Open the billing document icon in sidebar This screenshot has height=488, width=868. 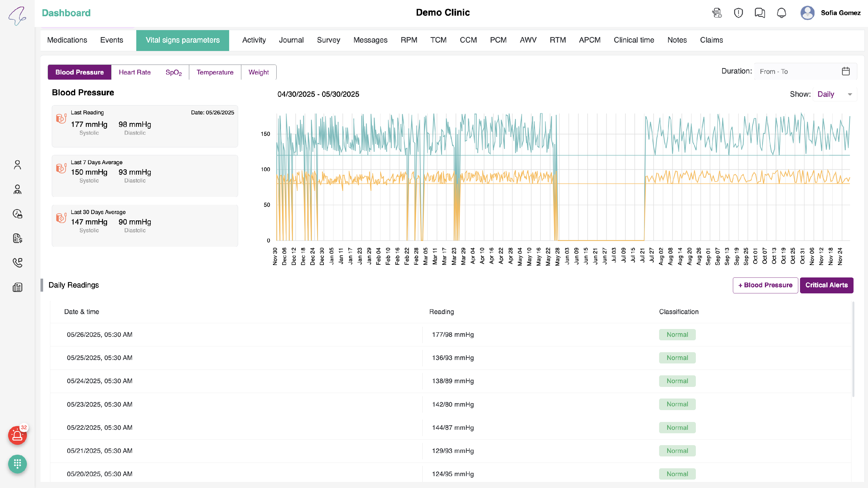coord(17,238)
